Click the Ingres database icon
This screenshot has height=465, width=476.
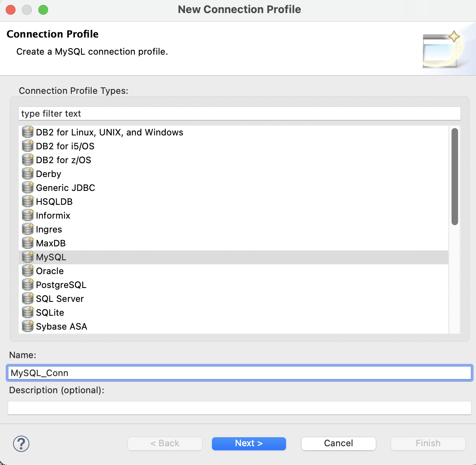[x=28, y=230]
